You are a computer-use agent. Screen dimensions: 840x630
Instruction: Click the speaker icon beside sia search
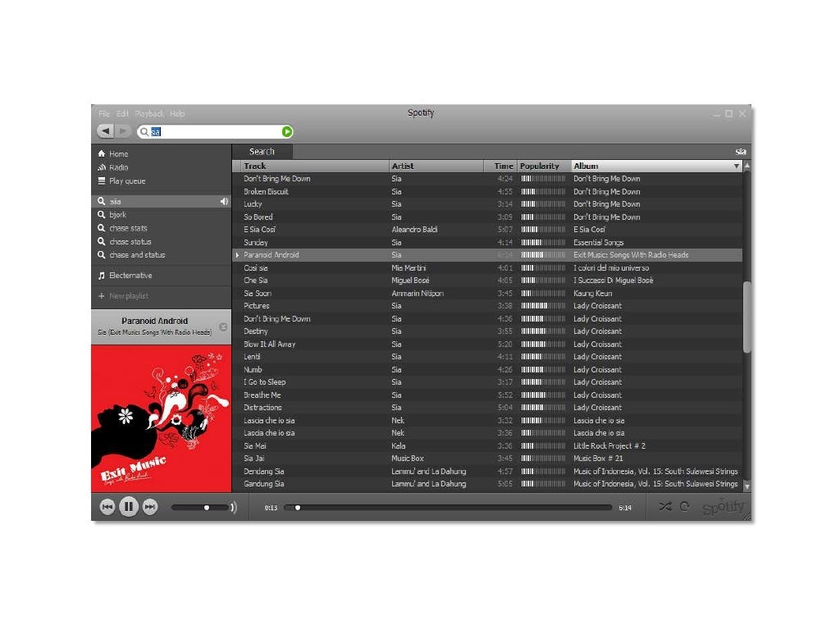(224, 202)
